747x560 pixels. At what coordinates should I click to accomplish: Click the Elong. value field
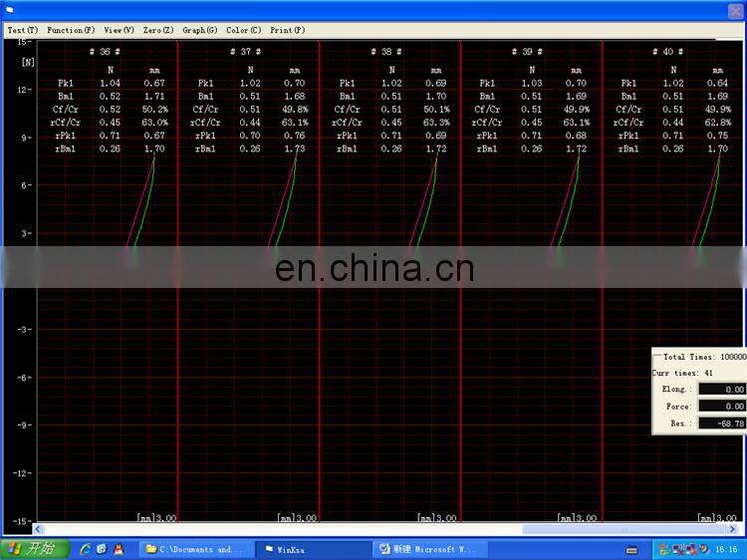722,390
